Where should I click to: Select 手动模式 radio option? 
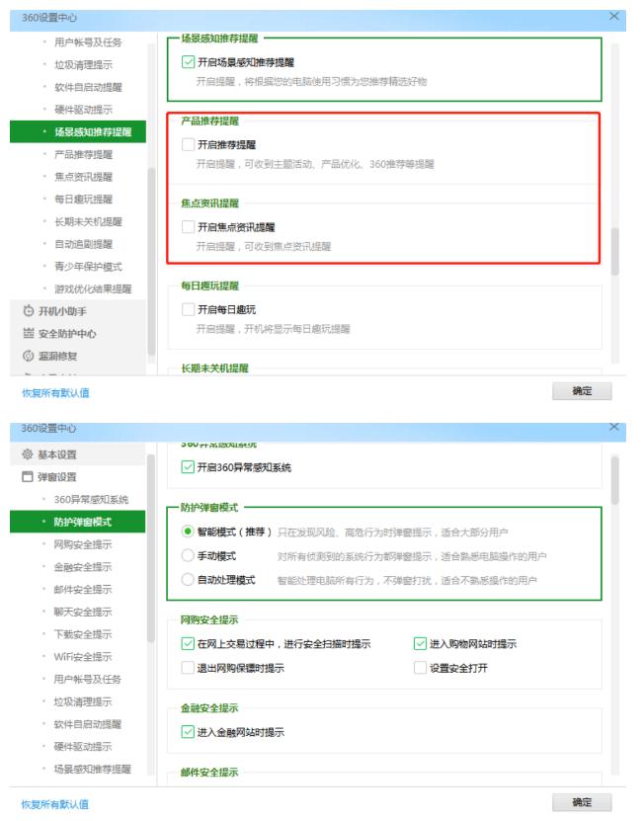tap(188, 555)
